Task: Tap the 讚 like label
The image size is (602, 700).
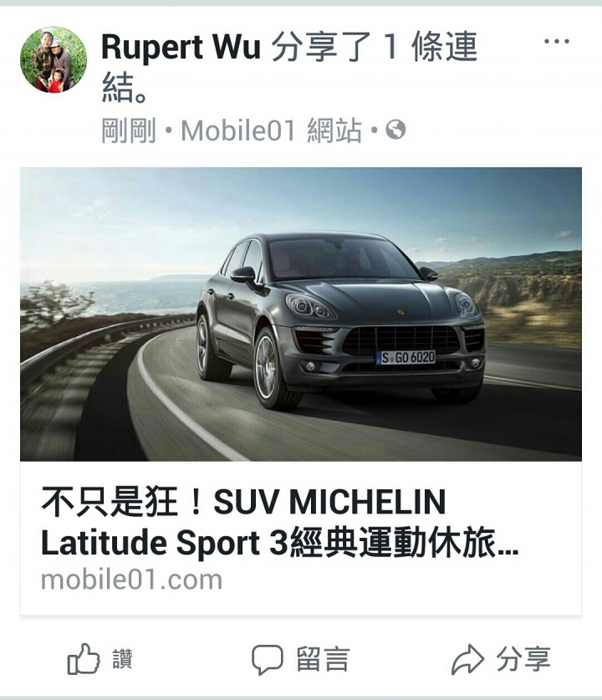Action: [122, 659]
